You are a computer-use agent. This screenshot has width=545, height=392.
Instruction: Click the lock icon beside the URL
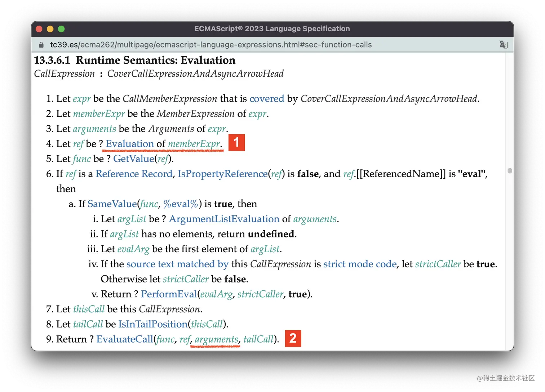pos(41,45)
